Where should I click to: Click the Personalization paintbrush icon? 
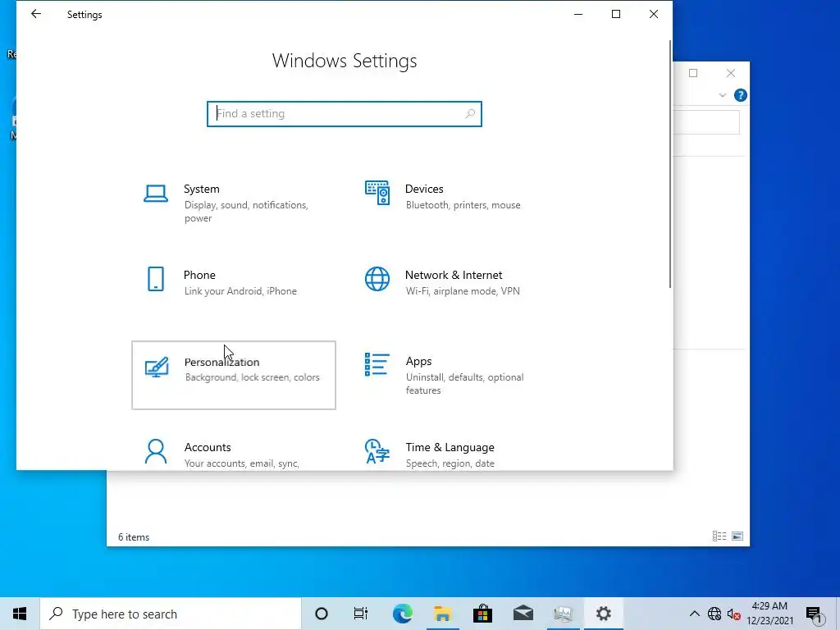(x=157, y=367)
